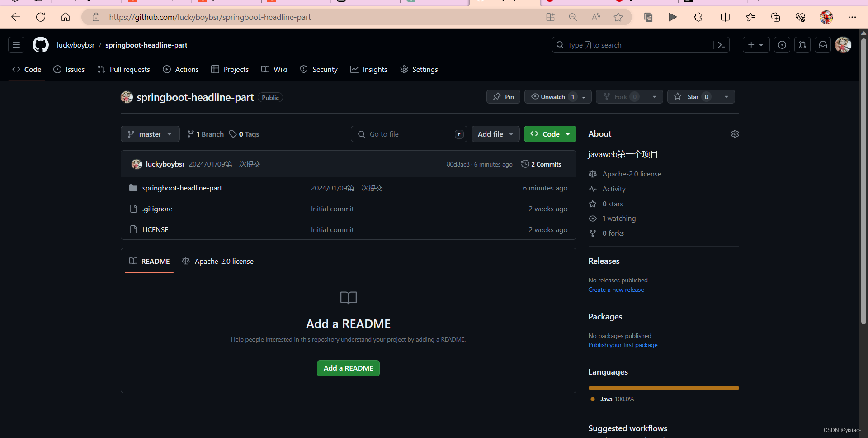868x438 pixels.
Task: Open the repository Settings tab
Action: (419, 69)
